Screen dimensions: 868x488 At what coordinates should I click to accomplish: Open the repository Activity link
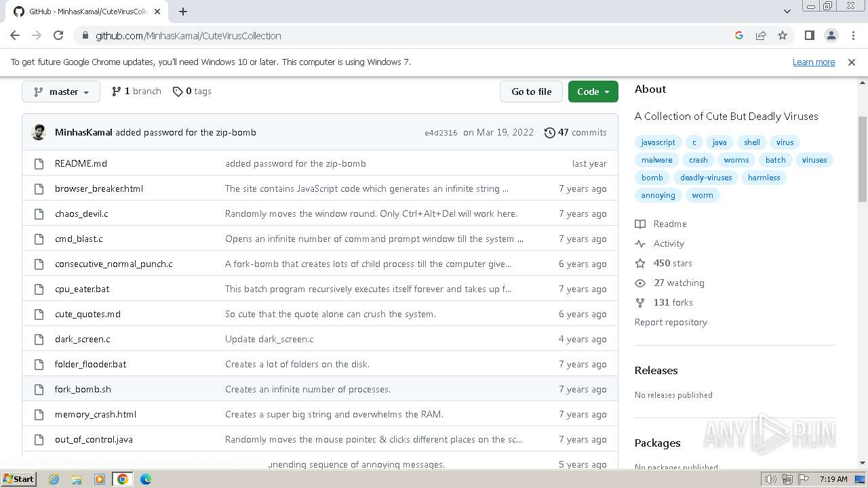point(660,243)
